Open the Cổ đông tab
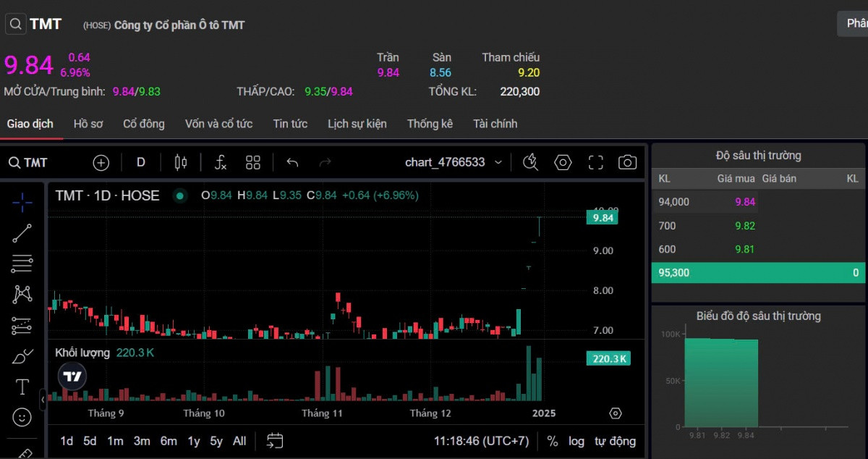Screen dimensions: 868x459 tap(144, 124)
